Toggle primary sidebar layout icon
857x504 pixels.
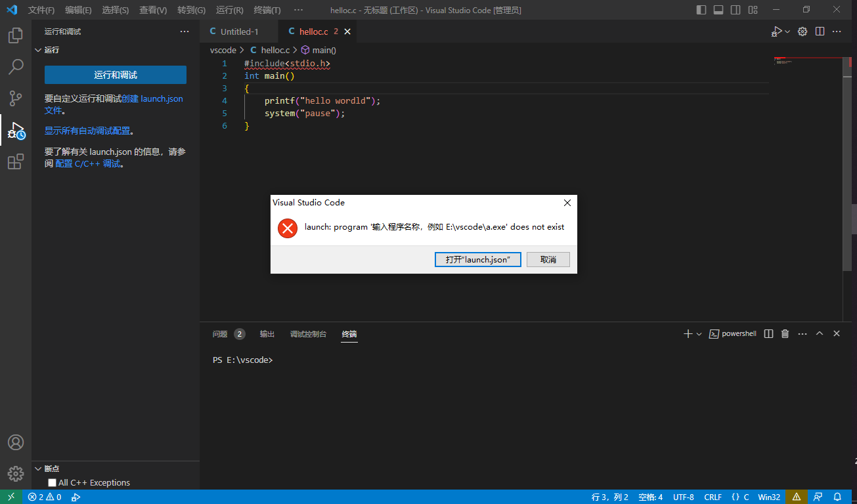[x=701, y=10]
